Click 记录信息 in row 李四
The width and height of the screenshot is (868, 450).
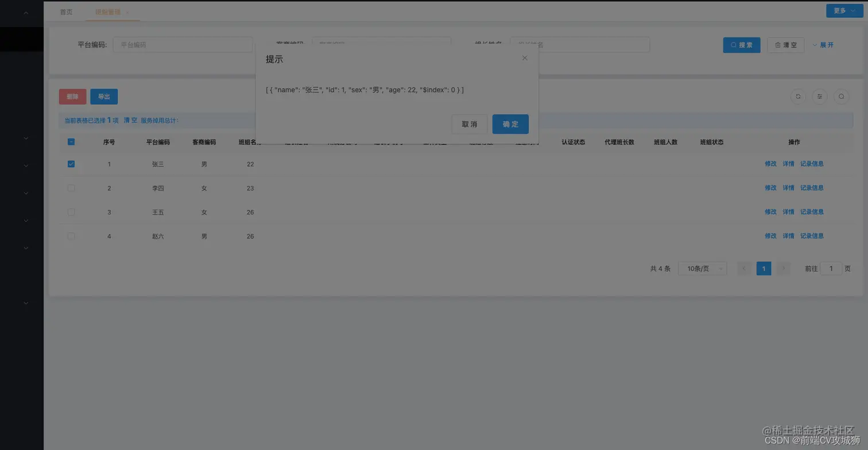point(812,188)
